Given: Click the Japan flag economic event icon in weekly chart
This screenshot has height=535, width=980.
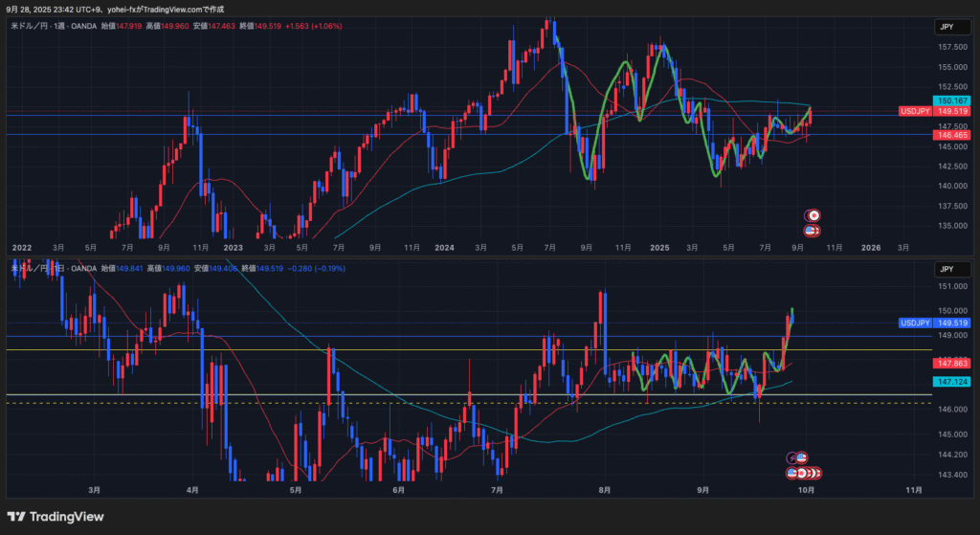Looking at the screenshot, I should 813,216.
